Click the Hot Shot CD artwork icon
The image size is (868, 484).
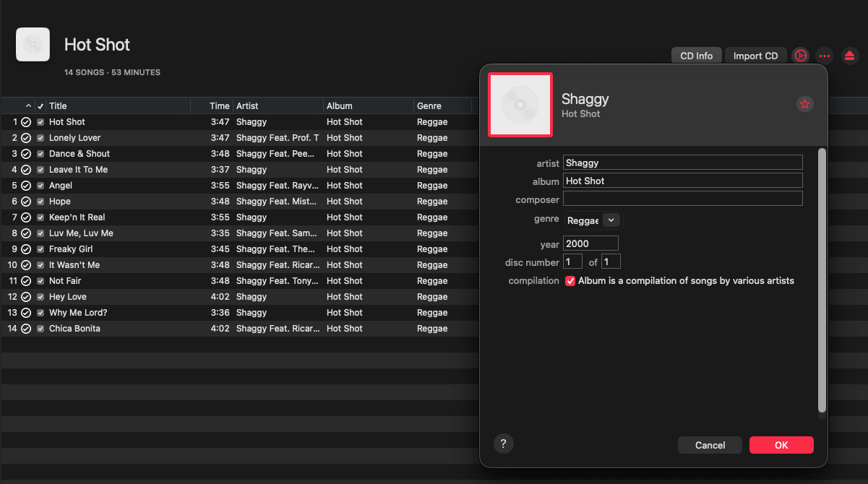coord(33,45)
